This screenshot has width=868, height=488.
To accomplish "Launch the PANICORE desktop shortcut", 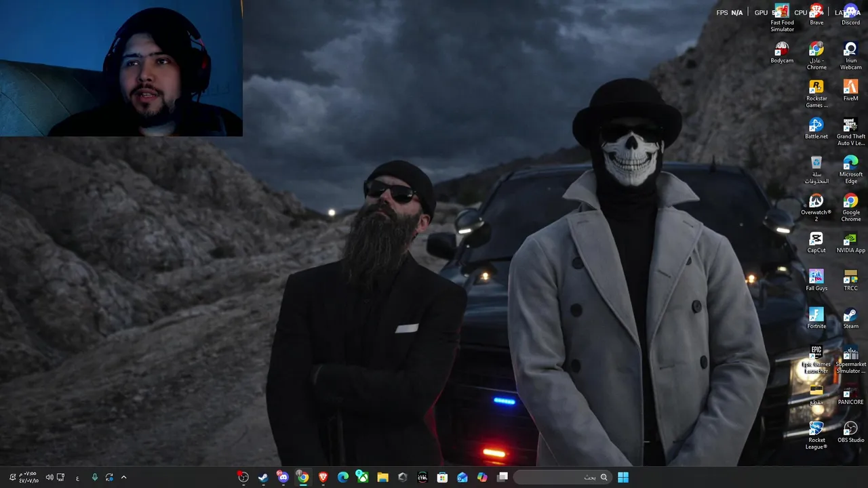I will click(850, 394).
